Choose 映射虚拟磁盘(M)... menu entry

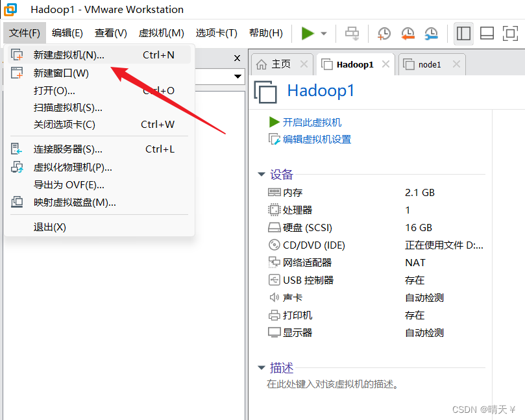[99, 203]
